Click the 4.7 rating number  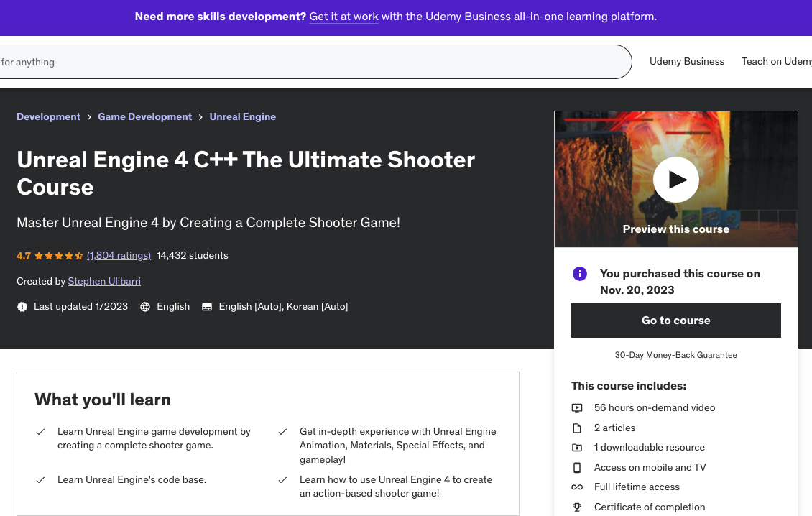coord(24,255)
